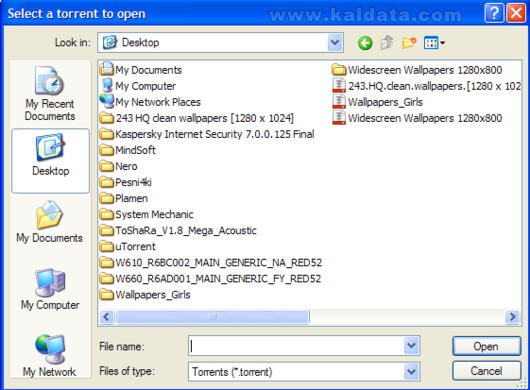The image size is (530, 390).
Task: Select the System Mechanic folder icon
Action: (107, 214)
